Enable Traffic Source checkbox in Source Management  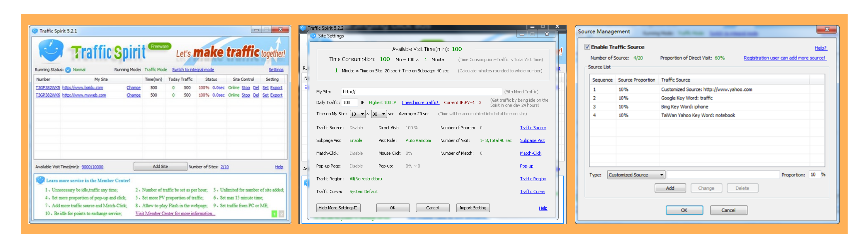587,47
